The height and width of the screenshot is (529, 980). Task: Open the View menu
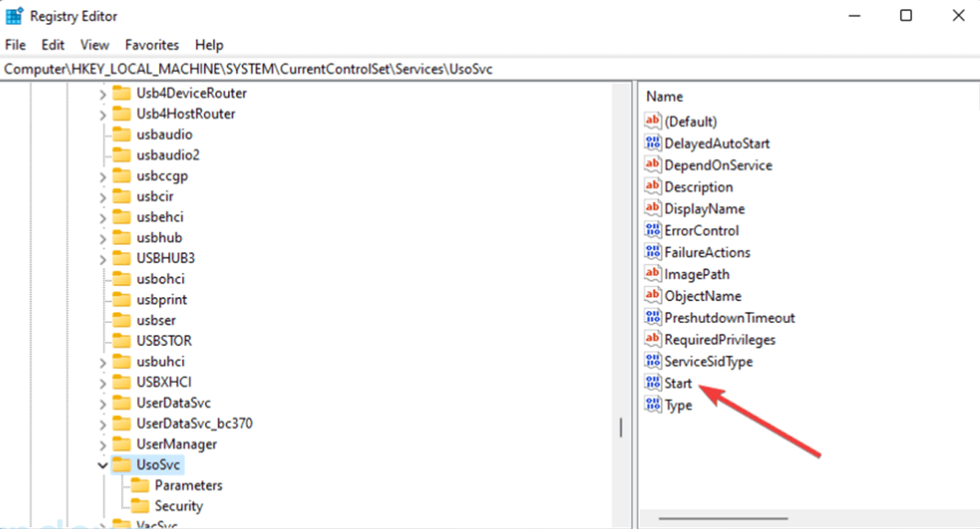coord(95,45)
